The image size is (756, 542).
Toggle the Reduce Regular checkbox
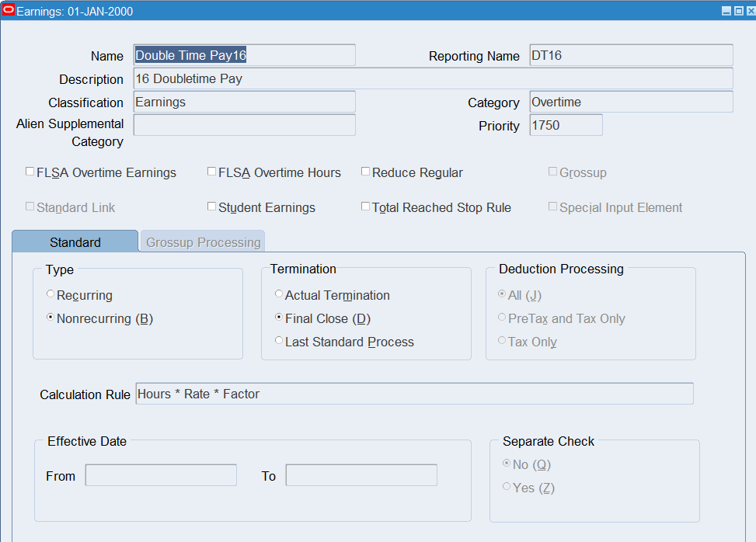[366, 172]
